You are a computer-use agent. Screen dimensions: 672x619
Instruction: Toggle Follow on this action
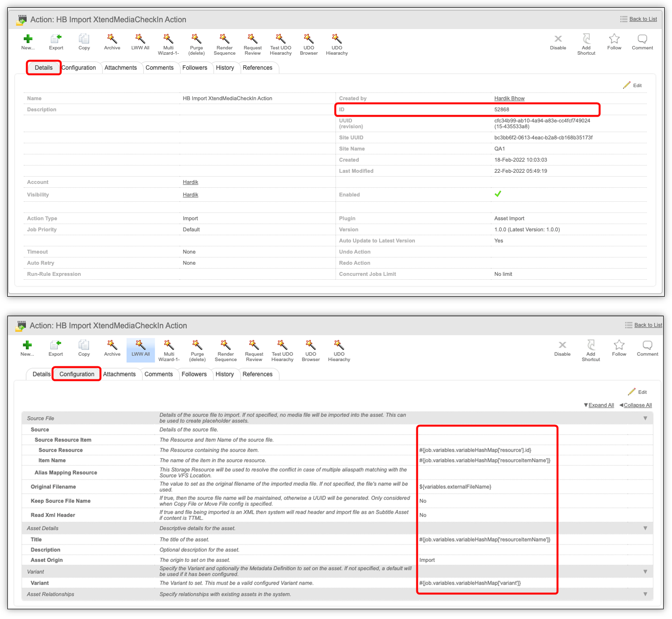coord(614,43)
